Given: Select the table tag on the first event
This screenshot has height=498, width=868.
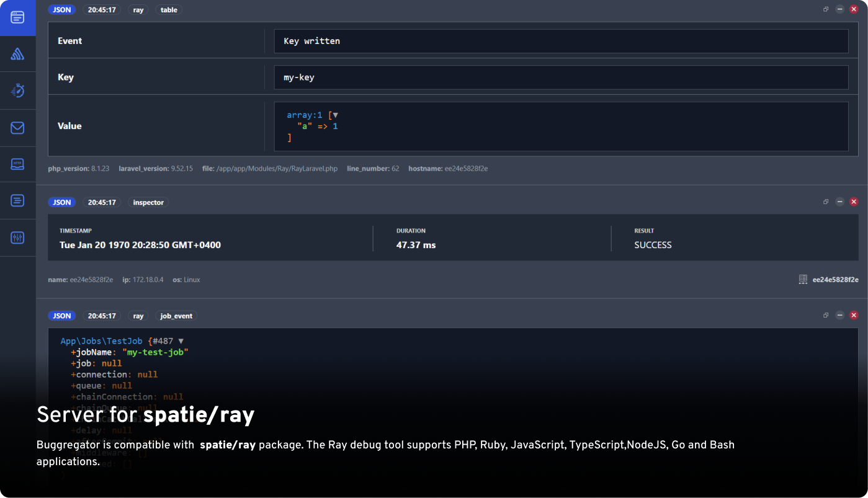Looking at the screenshot, I should 168,9.
